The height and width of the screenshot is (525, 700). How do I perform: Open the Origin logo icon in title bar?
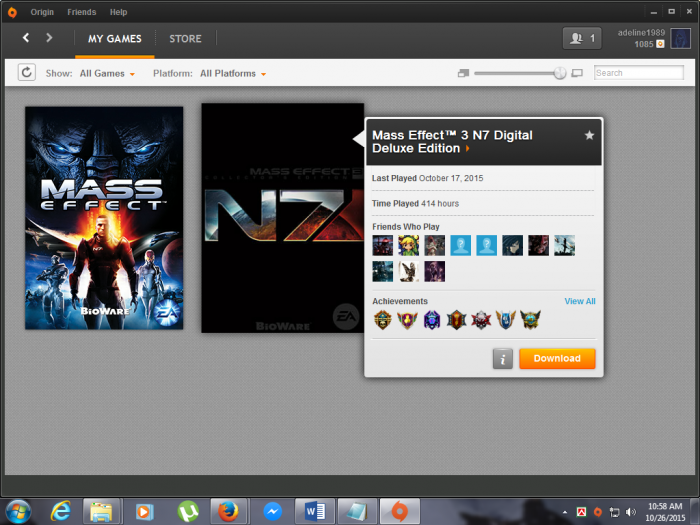click(x=12, y=12)
